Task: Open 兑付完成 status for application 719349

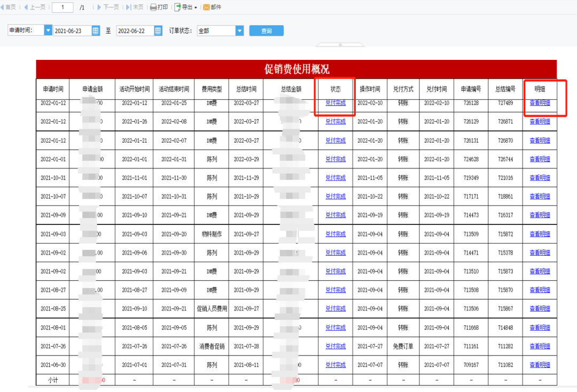Action: tap(336, 178)
